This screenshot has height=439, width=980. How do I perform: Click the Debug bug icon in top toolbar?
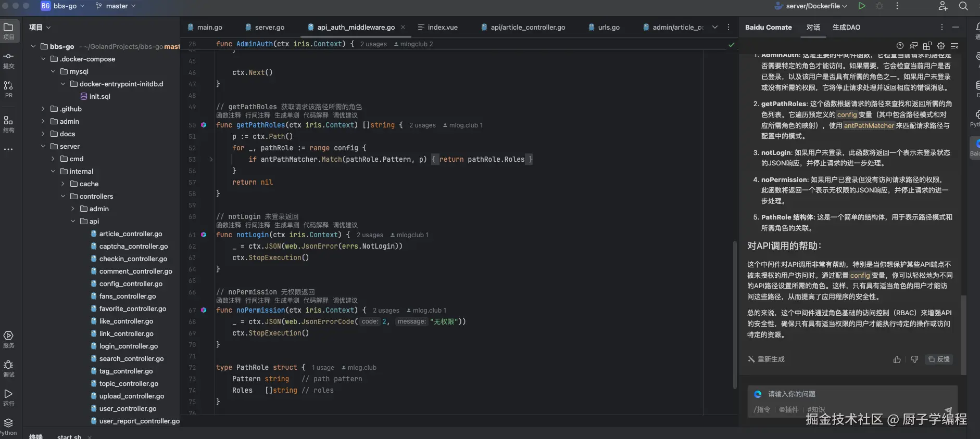(x=880, y=6)
